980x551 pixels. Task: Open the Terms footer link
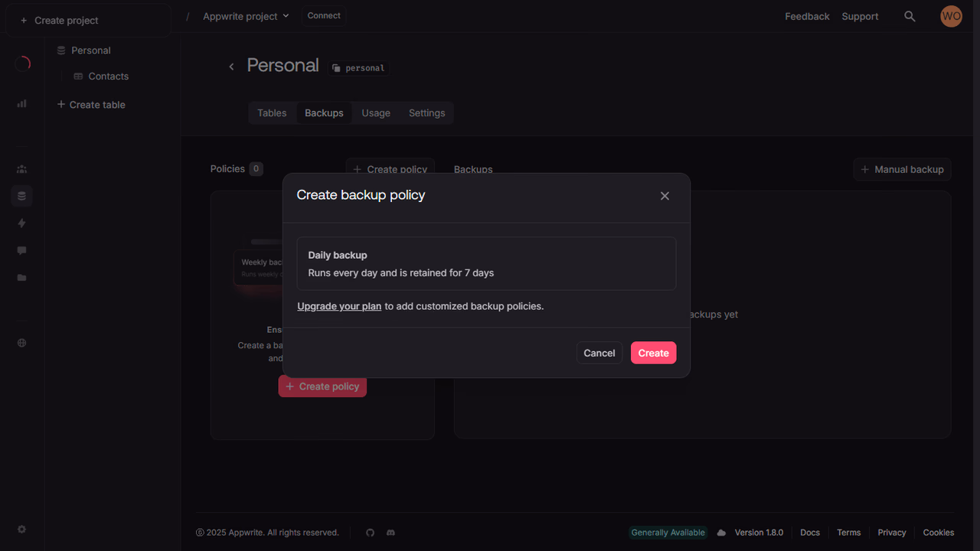pos(848,533)
